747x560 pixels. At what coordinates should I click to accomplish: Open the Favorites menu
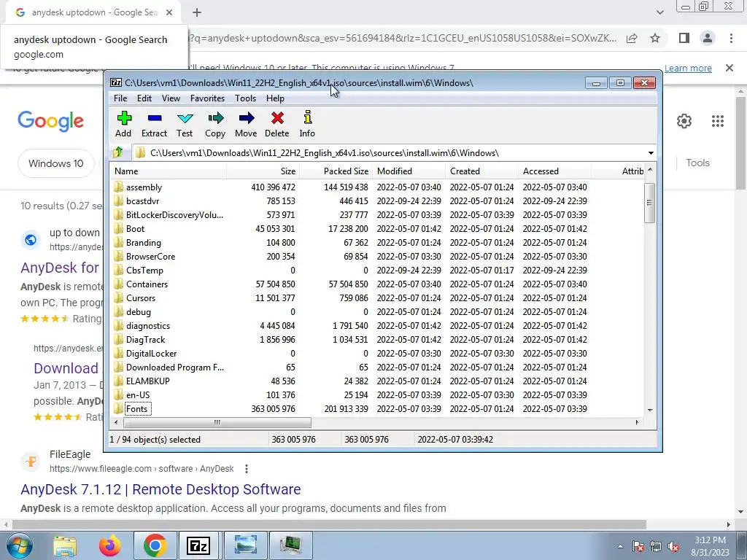coord(207,98)
